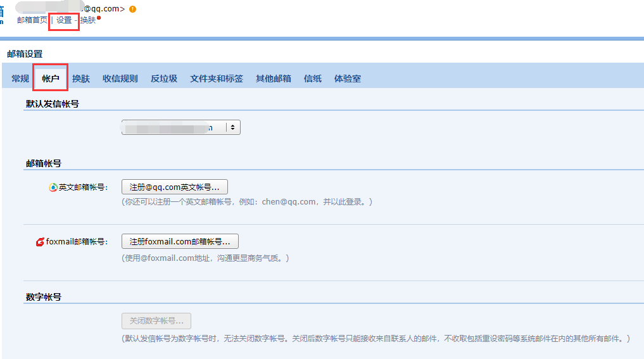Select the 帐户 settings tab
The image size is (644, 359).
(x=51, y=79)
